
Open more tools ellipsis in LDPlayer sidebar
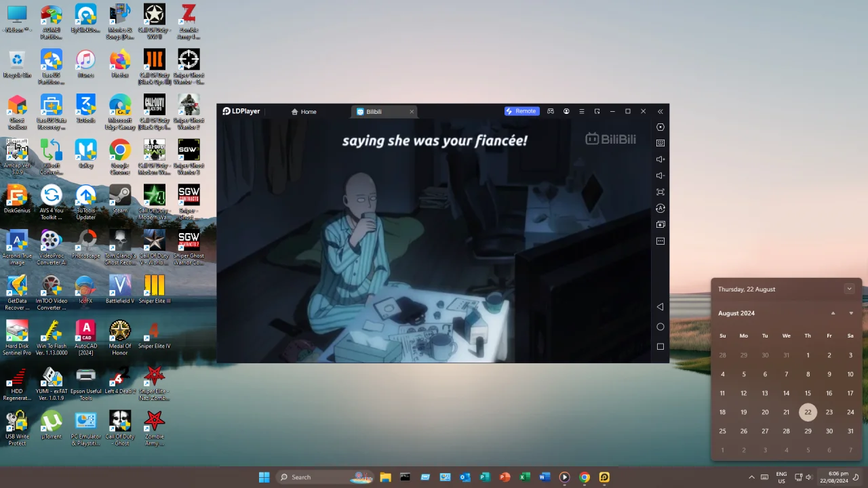660,241
